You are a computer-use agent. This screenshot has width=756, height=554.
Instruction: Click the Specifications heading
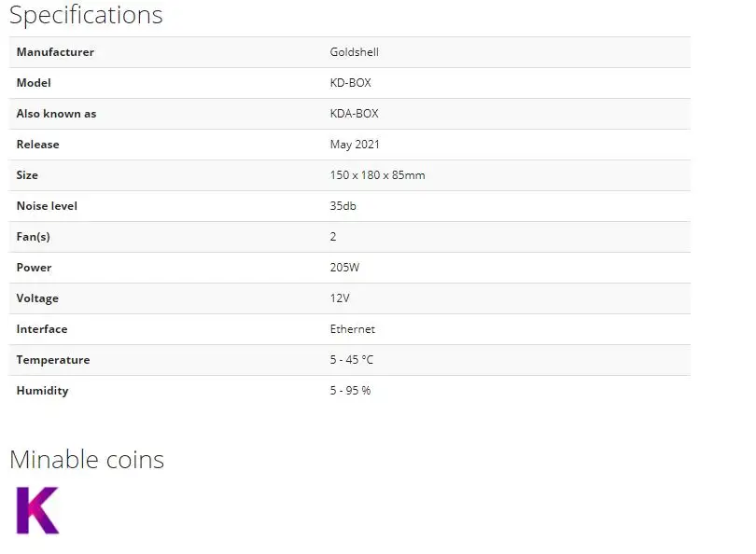[86, 15]
